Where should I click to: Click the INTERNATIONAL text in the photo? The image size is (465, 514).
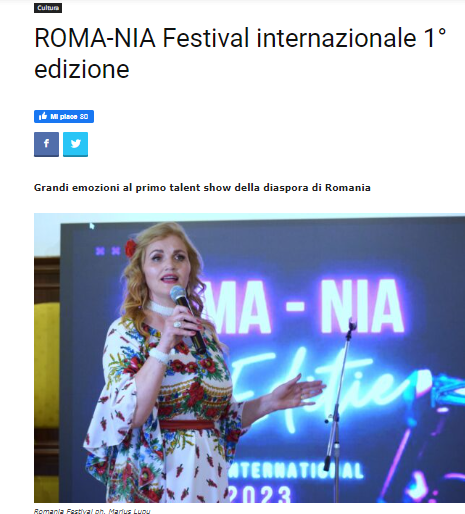295,470
